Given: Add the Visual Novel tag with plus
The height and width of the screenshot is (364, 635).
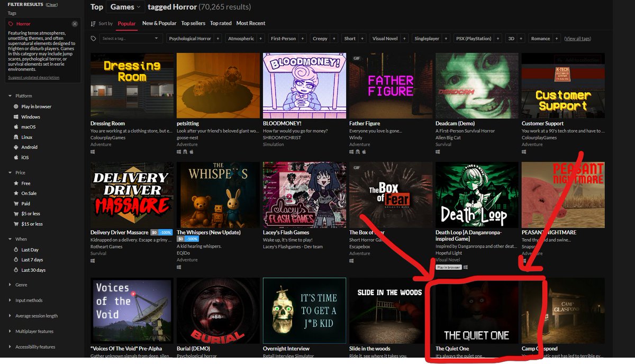Looking at the screenshot, I should (x=404, y=39).
